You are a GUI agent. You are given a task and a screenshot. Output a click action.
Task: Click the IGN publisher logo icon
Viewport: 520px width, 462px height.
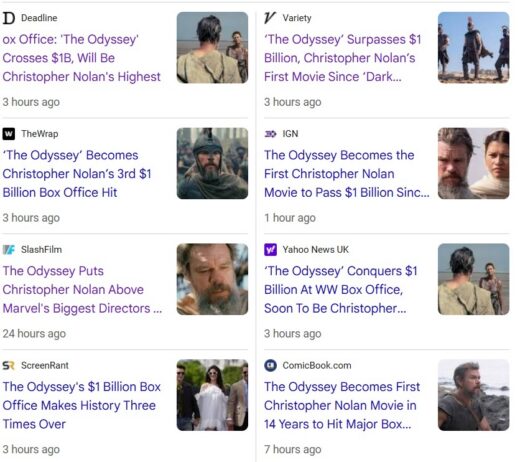[270, 134]
